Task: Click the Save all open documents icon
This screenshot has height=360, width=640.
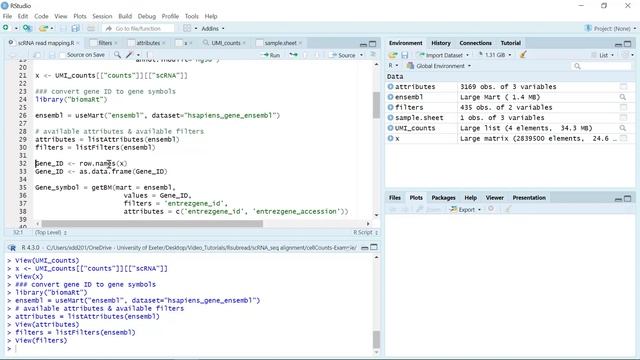Action: (76, 28)
